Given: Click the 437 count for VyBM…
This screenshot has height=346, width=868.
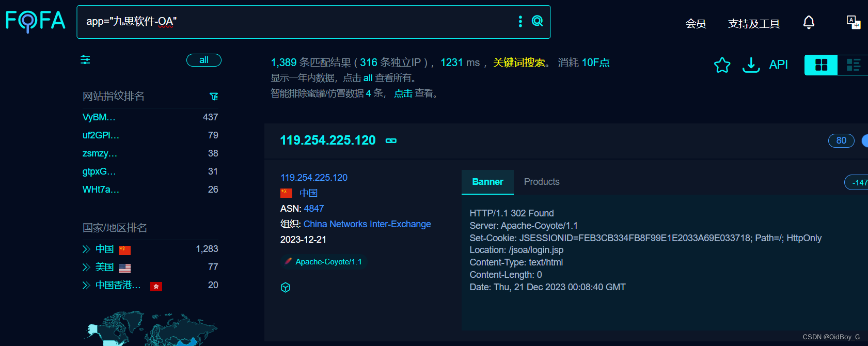Looking at the screenshot, I should 211,117.
